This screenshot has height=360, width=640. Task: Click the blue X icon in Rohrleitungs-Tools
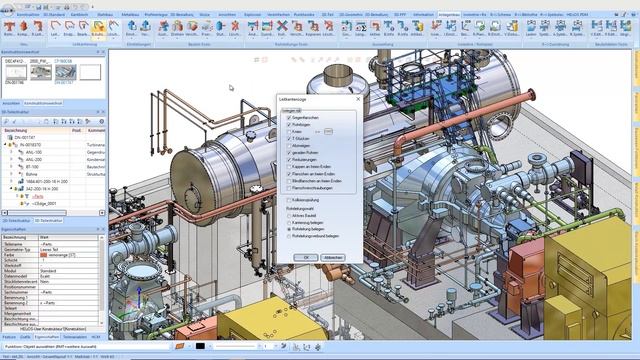pyautogui.click(x=282, y=26)
